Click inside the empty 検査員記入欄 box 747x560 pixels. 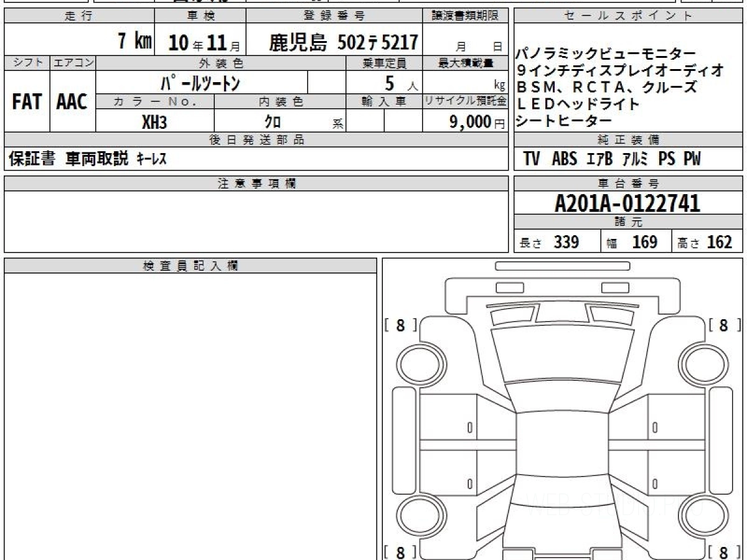pyautogui.click(x=190, y=411)
